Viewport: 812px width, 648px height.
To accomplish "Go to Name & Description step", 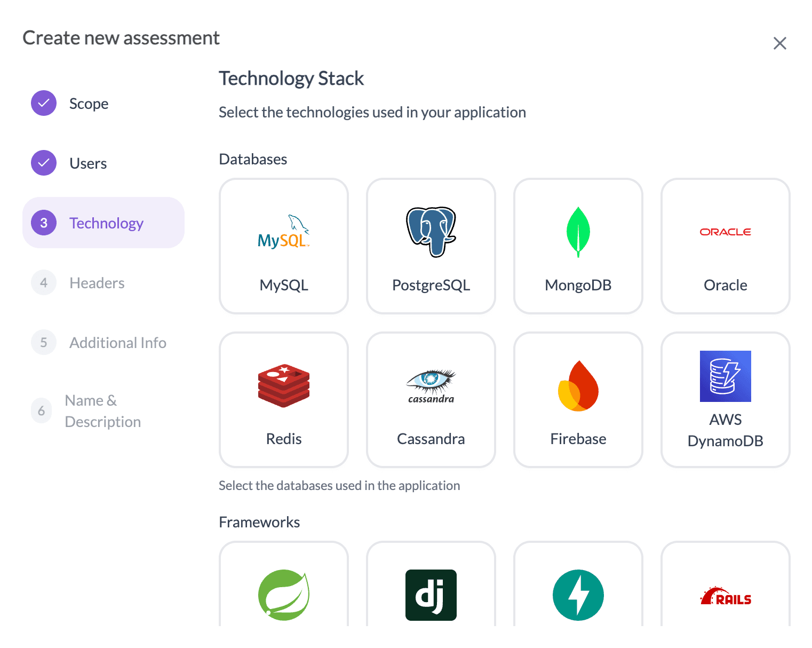I will 102,411.
